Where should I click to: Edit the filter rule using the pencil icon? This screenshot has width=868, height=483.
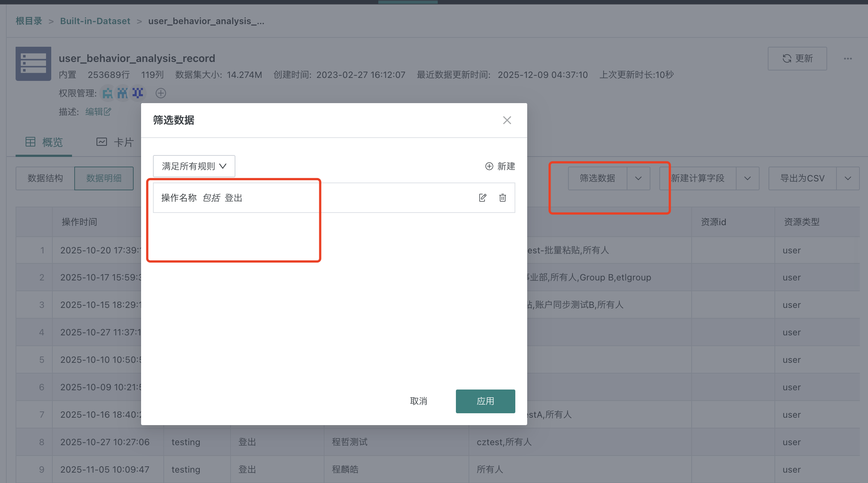point(482,198)
